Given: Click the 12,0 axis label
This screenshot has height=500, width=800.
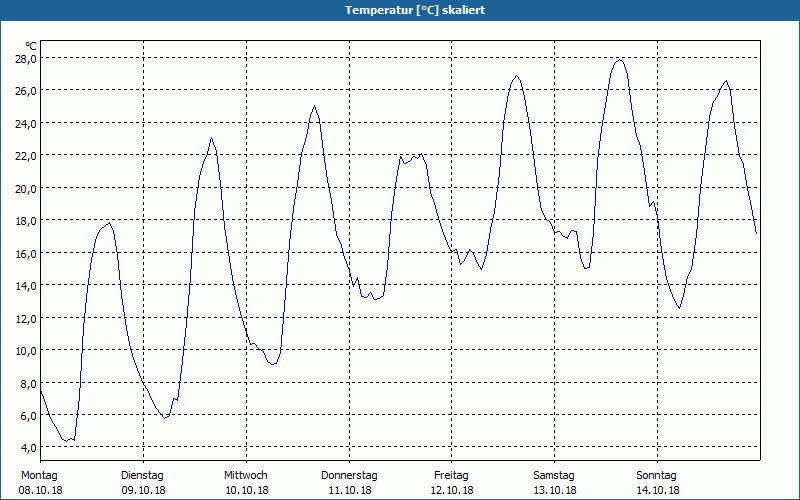Looking at the screenshot, I should click(x=26, y=318).
